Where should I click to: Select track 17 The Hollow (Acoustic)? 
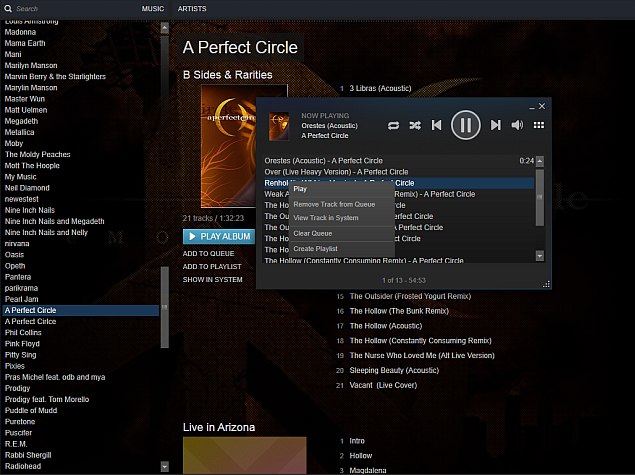[386, 326]
